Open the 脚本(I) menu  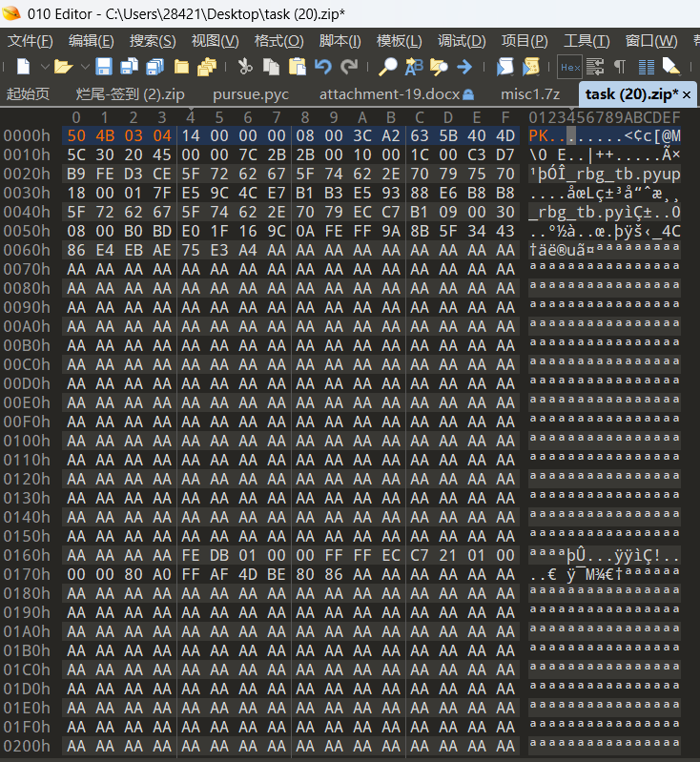click(x=340, y=41)
